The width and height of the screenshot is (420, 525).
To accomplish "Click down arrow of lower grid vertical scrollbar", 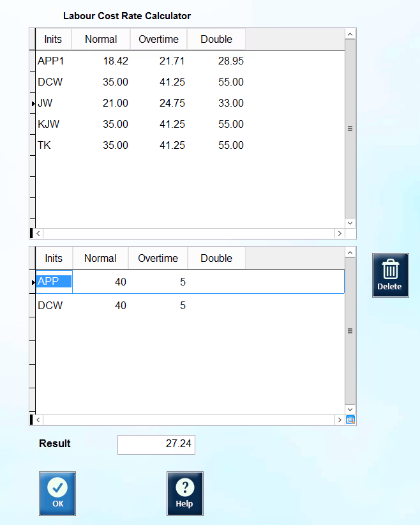I will pos(350,409).
